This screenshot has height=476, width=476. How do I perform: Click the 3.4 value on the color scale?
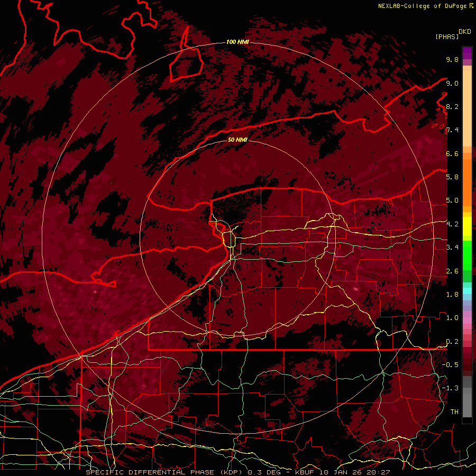[x=452, y=248]
